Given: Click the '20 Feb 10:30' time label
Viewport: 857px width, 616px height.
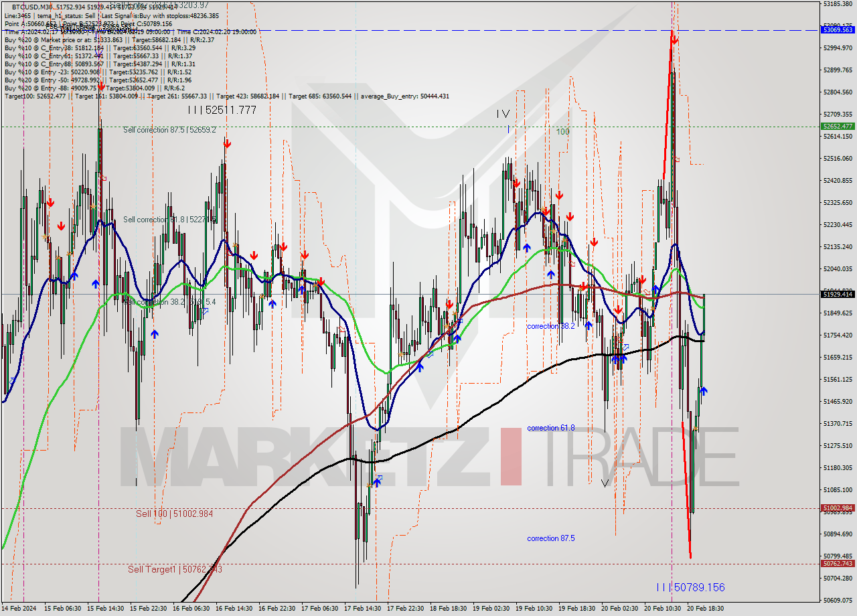Looking at the screenshot, I should [662, 609].
